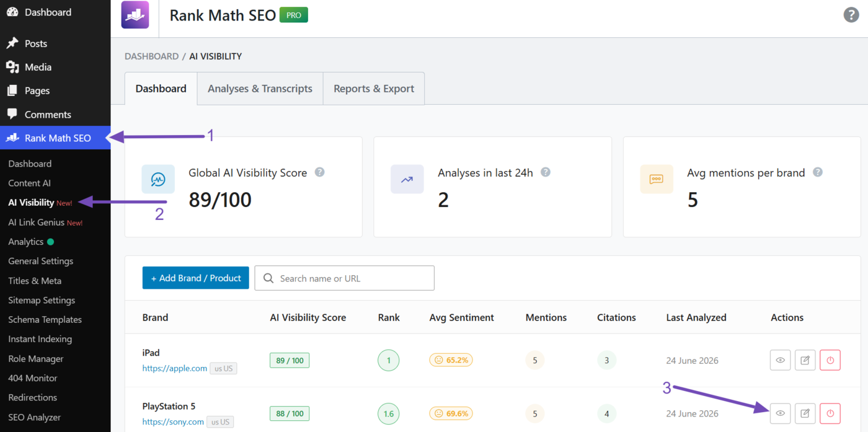This screenshot has width=868, height=432.
Task: Click the PlayStation 5 rank 1.6 circle
Action: (389, 413)
